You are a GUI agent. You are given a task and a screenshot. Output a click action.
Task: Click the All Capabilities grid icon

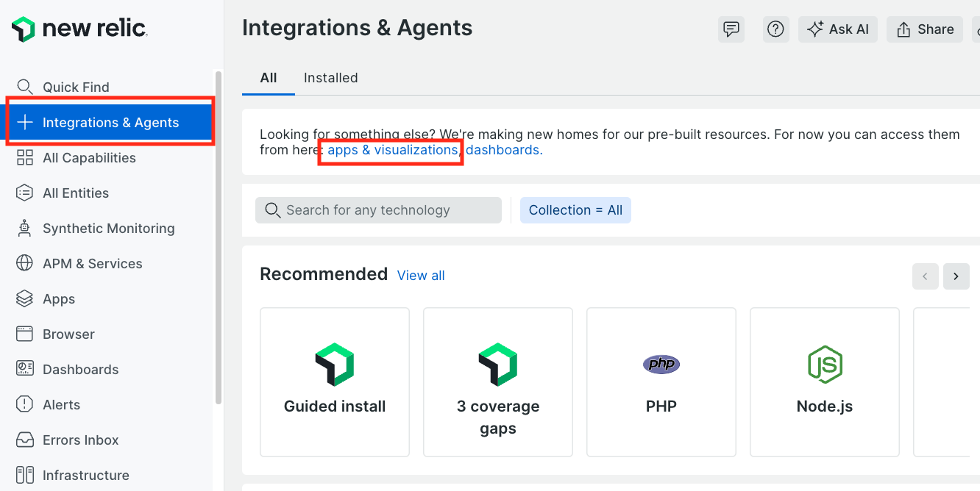tap(25, 157)
